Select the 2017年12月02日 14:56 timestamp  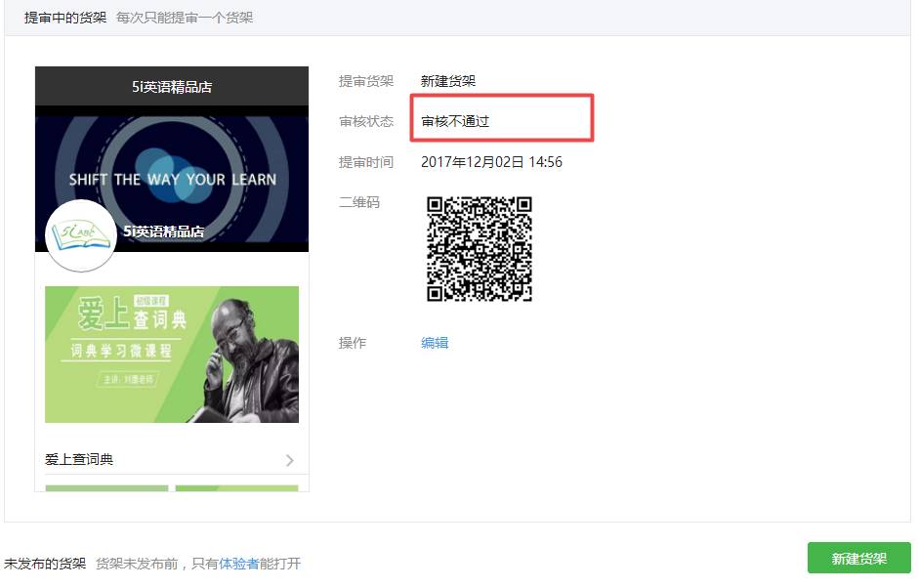(491, 162)
